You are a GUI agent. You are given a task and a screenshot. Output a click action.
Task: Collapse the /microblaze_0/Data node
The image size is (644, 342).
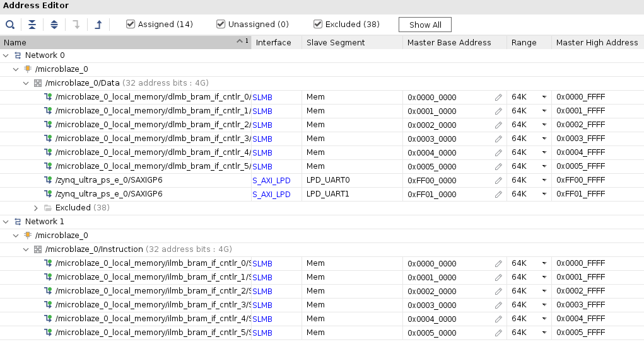[x=26, y=83]
